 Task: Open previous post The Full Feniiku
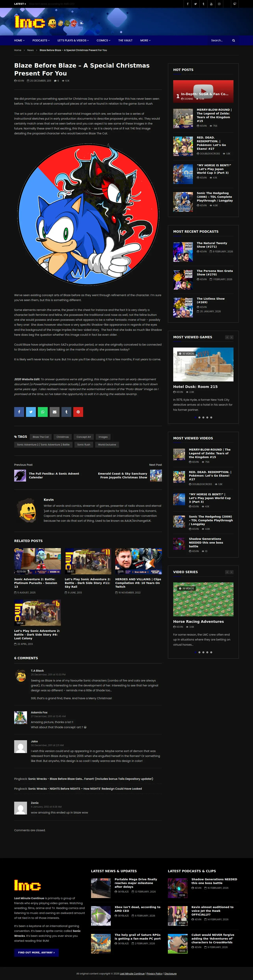click(x=54, y=475)
